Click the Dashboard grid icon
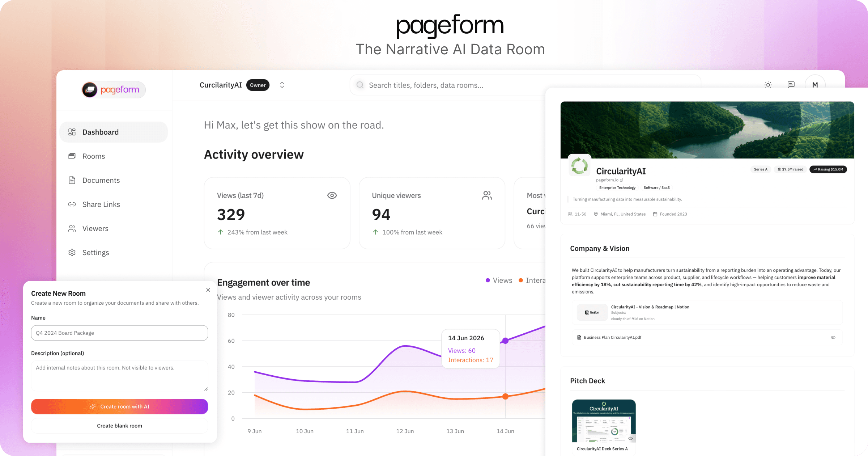Screen dimensions: 868x456 (x=72, y=132)
